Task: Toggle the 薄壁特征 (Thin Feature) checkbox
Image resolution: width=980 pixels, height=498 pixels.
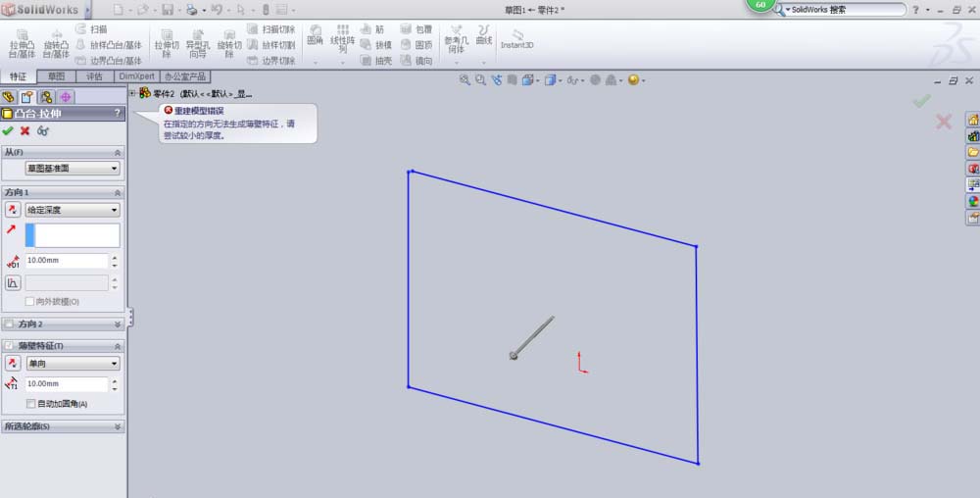Action: click(x=8, y=345)
